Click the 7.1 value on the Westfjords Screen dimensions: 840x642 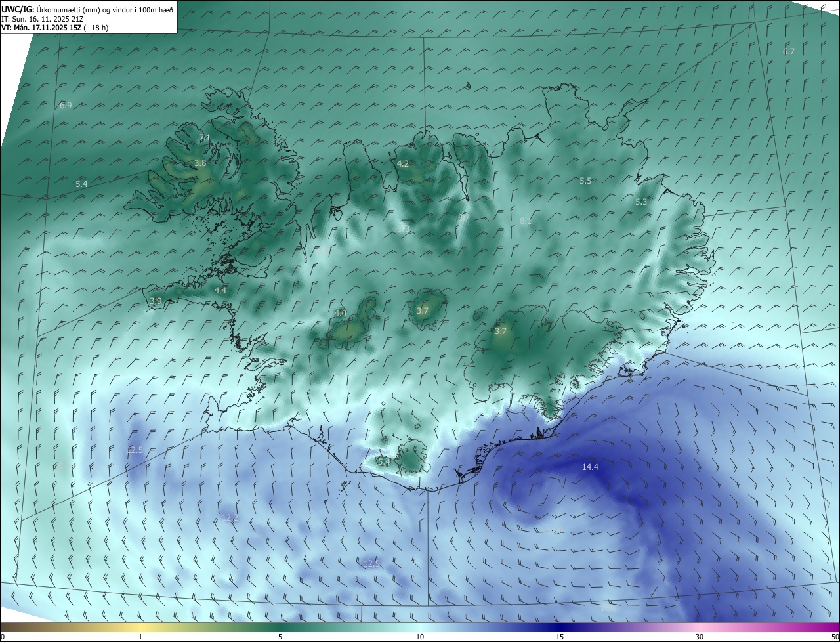click(204, 137)
